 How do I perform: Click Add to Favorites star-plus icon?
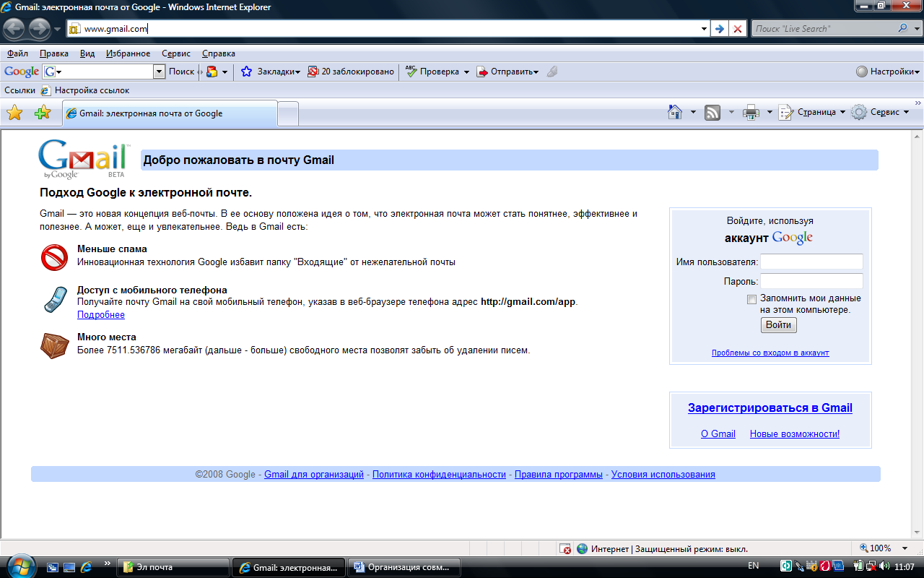click(x=43, y=113)
